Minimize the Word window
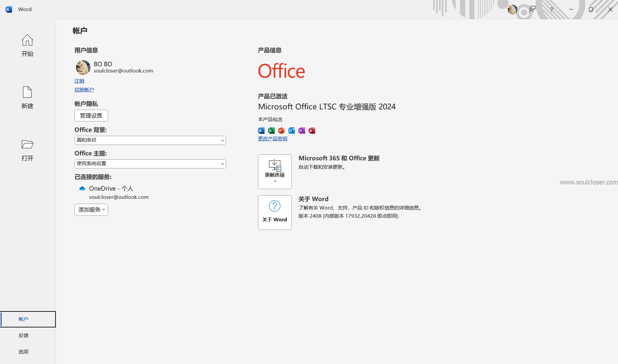This screenshot has width=618, height=364. [x=571, y=9]
